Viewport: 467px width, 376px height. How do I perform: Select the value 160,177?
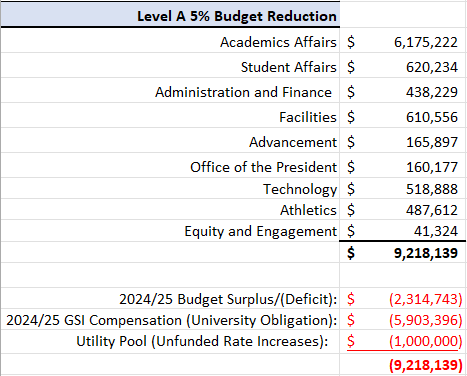[432, 167]
